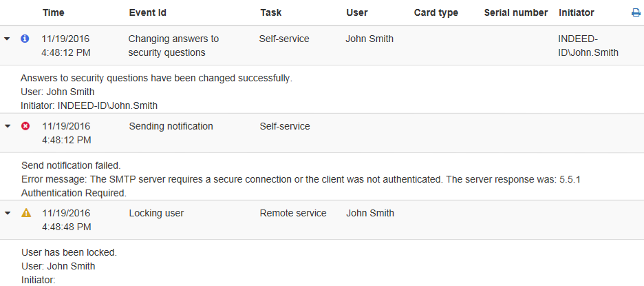Click the Task column header

[x=270, y=13]
